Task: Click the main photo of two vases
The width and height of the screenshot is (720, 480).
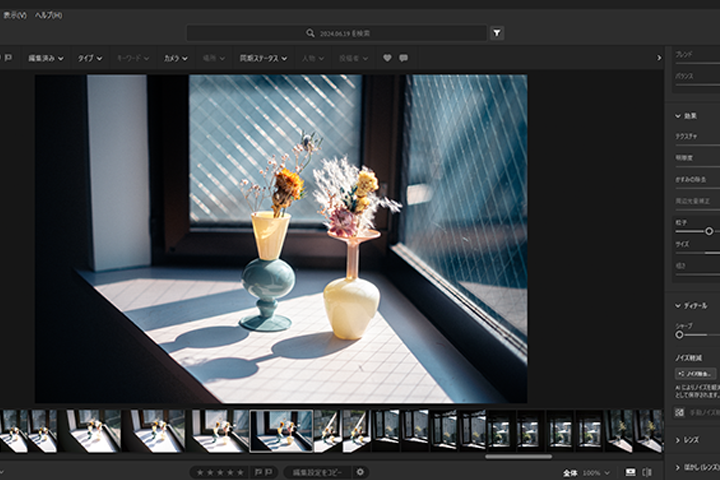Action: [x=281, y=239]
